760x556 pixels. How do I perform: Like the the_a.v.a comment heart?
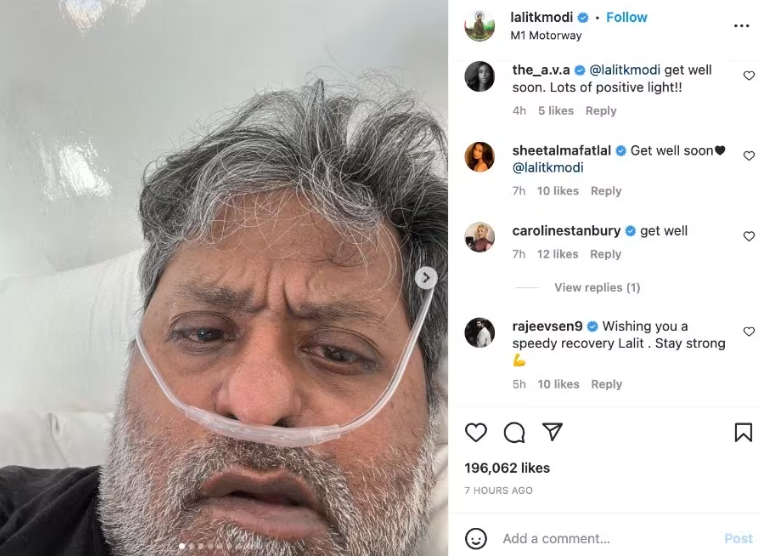749,76
